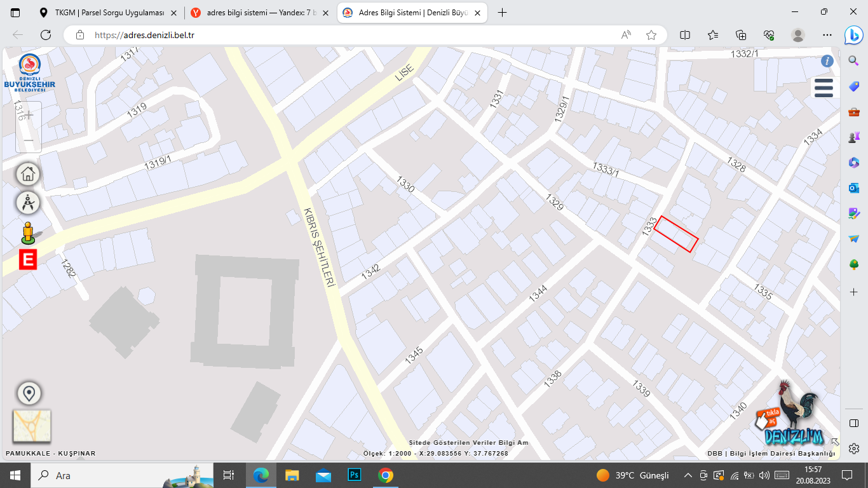Refresh the current page
Screen dimensions: 868x488
click(46, 35)
